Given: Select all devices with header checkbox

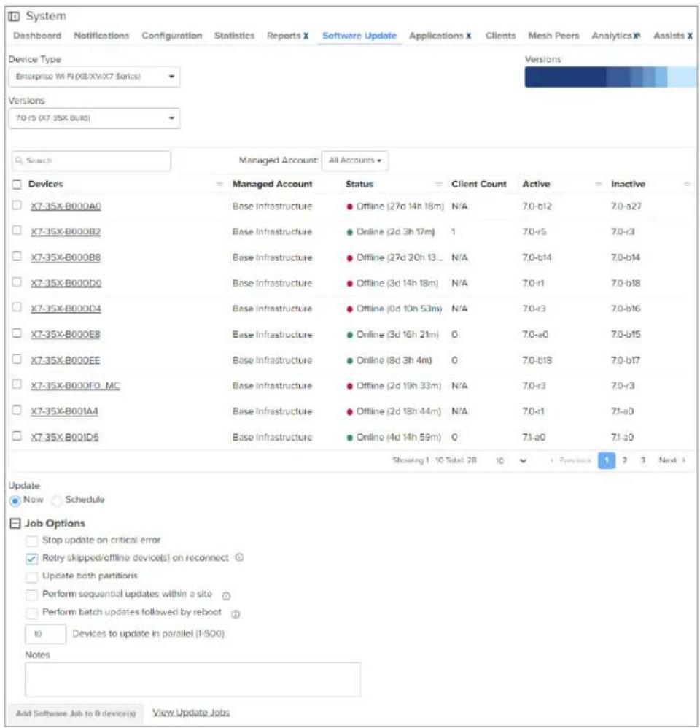Looking at the screenshot, I should (x=17, y=185).
